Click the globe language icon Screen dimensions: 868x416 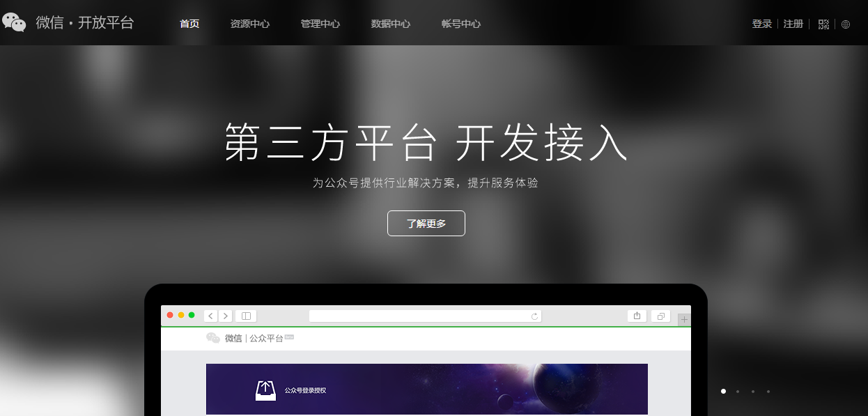point(846,24)
